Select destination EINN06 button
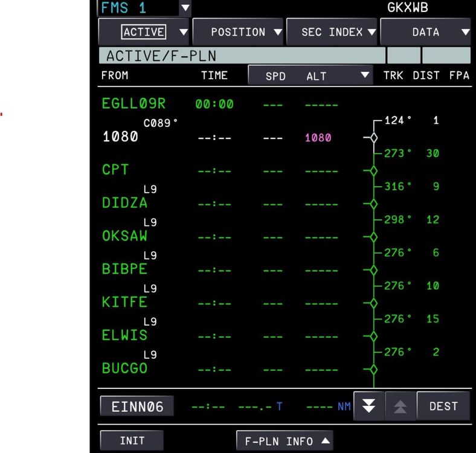The height and width of the screenshot is (453, 476). pyautogui.click(x=137, y=406)
